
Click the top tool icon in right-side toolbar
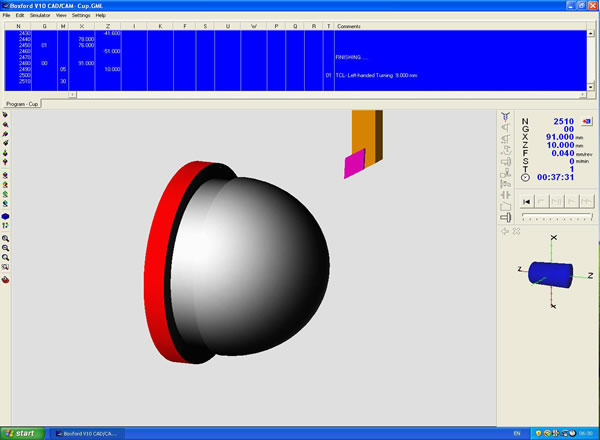click(x=506, y=117)
